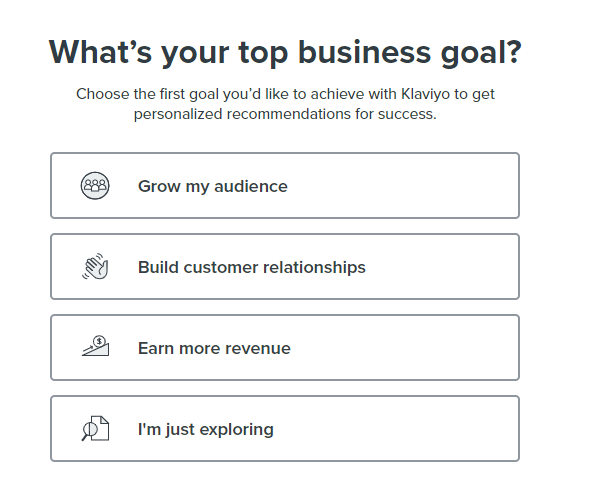Click the magnifier over document icon
This screenshot has width=600, height=491.
pos(95,429)
